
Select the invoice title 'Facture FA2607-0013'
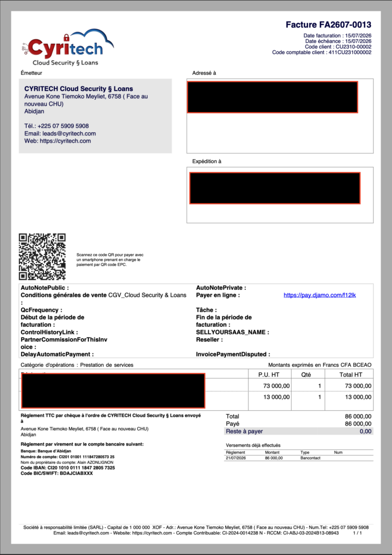point(328,25)
